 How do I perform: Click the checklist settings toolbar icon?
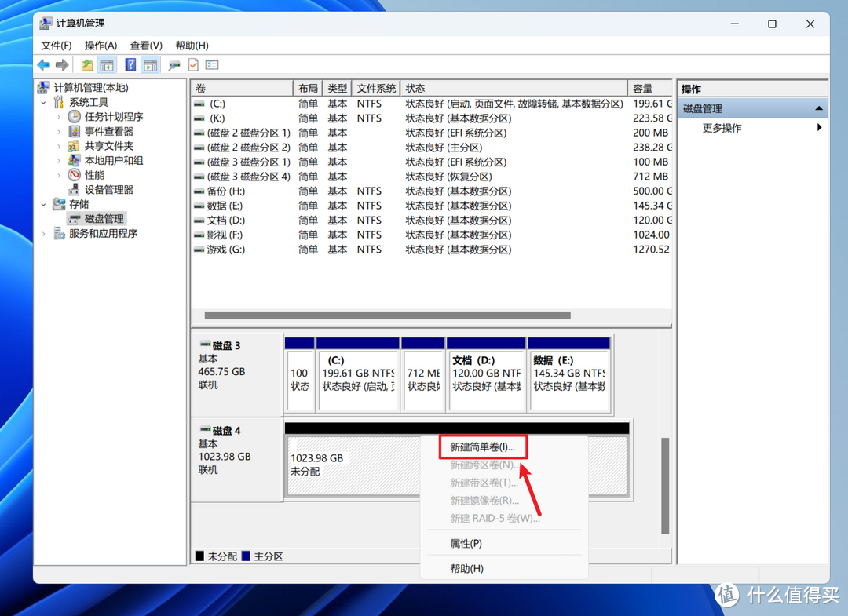tap(212, 65)
